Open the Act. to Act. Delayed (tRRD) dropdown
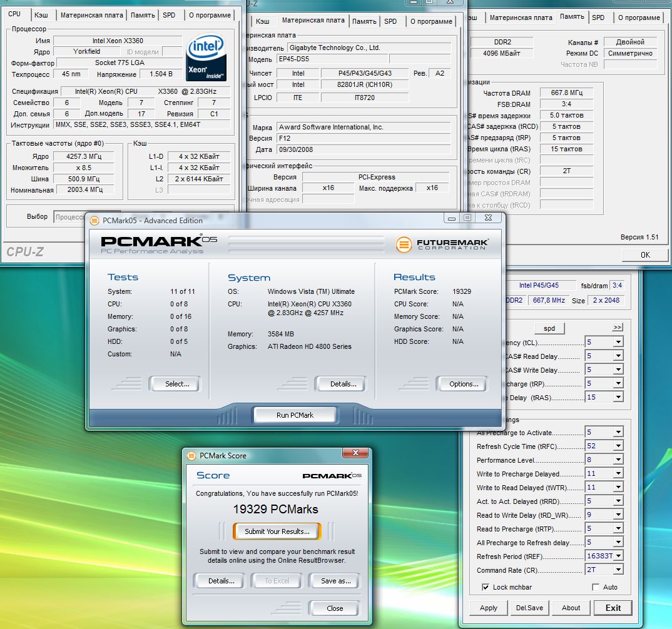Viewport: 672px width, 629px height. tap(618, 501)
